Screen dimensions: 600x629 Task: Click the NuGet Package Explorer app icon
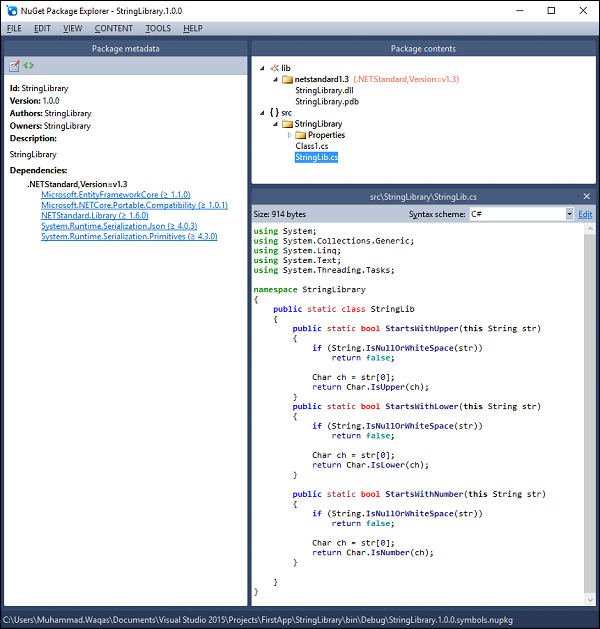pyautogui.click(x=11, y=10)
